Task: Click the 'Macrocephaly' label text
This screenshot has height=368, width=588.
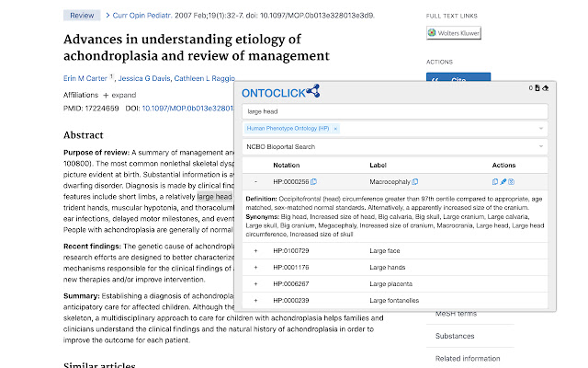Action: [x=390, y=182]
